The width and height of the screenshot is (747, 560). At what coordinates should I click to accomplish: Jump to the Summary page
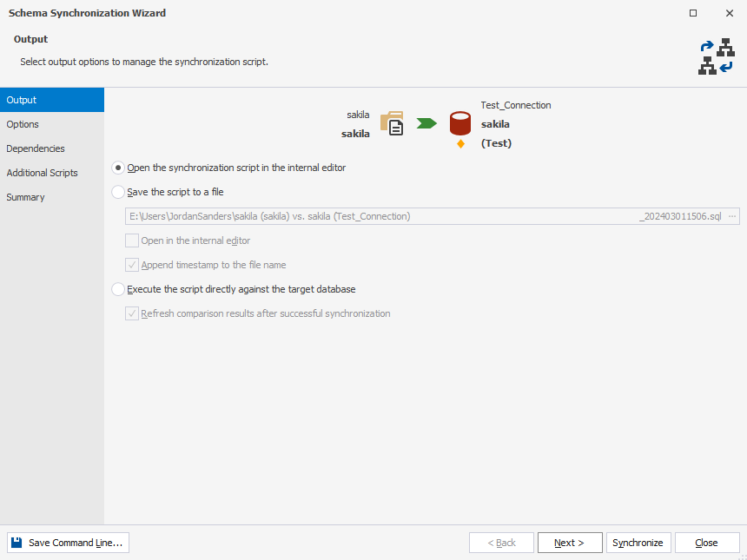(x=52, y=197)
